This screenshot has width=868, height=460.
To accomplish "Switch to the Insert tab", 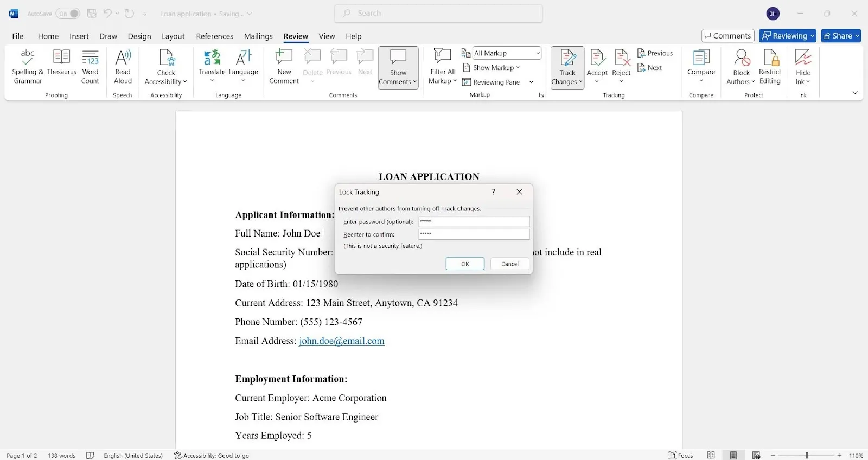I will click(x=79, y=36).
